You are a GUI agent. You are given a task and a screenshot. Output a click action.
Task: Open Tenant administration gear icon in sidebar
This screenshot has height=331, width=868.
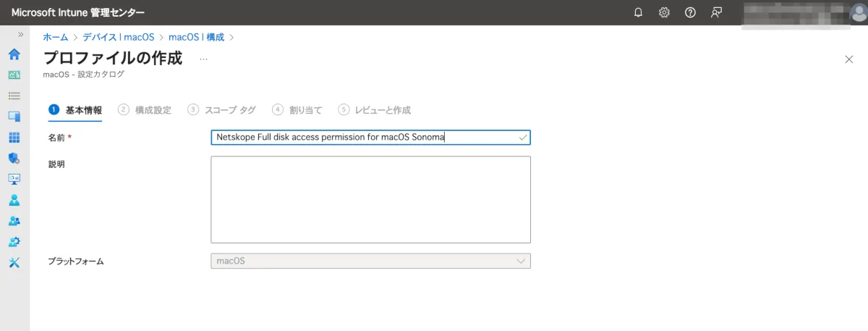(14, 241)
